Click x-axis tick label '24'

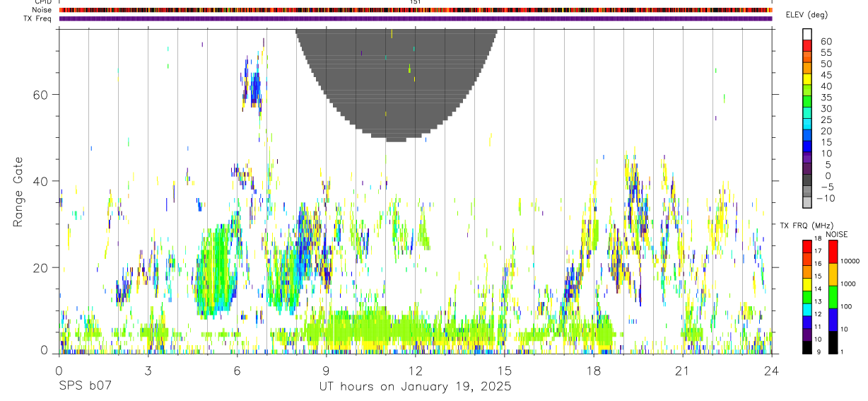tap(771, 371)
